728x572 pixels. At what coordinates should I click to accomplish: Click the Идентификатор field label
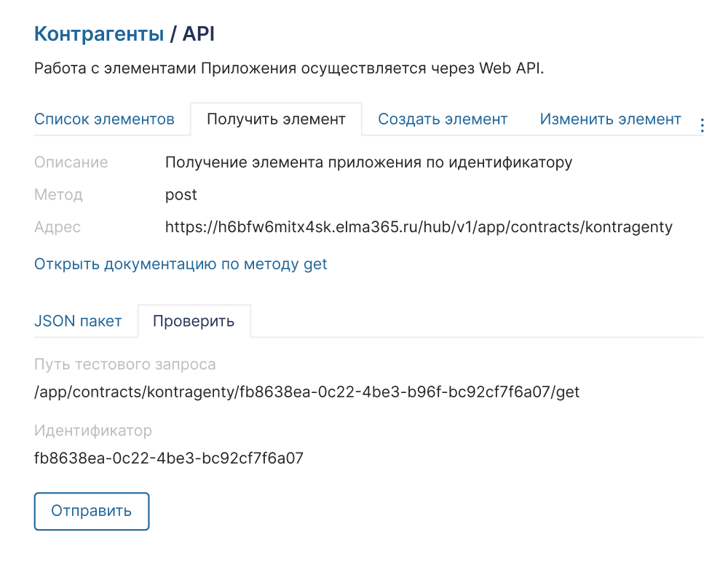pyautogui.click(x=93, y=431)
